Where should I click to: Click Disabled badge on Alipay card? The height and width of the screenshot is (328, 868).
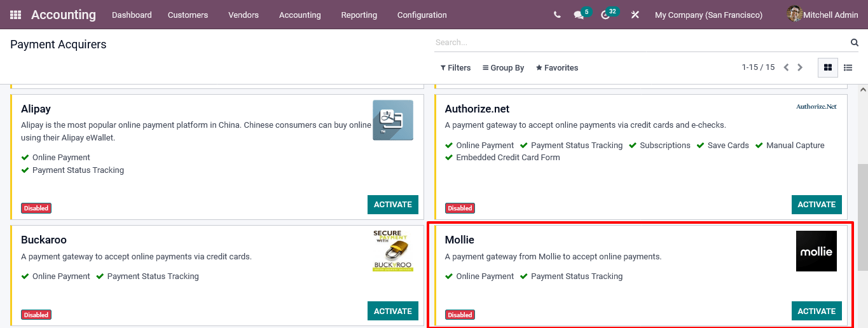36,208
